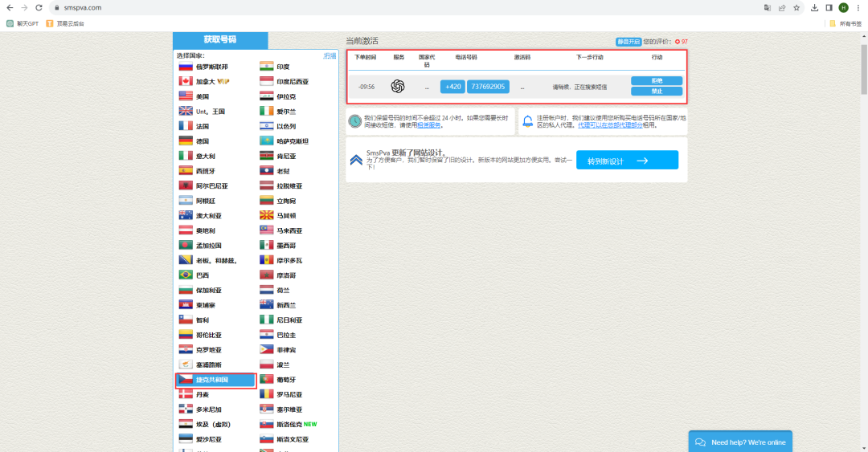Open the Google Translate icon in address bar
Viewport: 868px width, 452px height.
pyautogui.click(x=768, y=8)
